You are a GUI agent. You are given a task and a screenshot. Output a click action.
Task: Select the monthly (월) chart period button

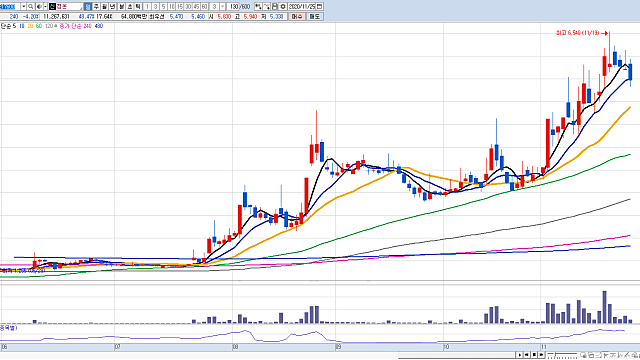pos(104,7)
